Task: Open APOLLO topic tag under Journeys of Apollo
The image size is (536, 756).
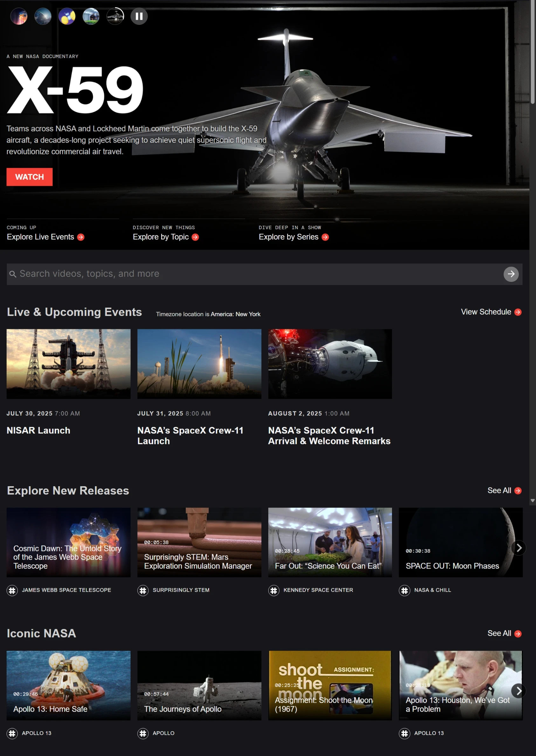Action: [x=163, y=733]
